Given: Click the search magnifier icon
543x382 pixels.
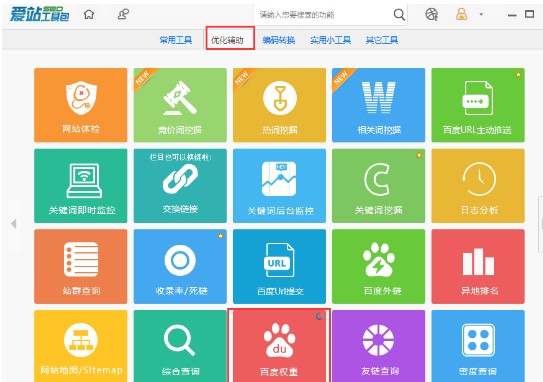Looking at the screenshot, I should pyautogui.click(x=399, y=15).
